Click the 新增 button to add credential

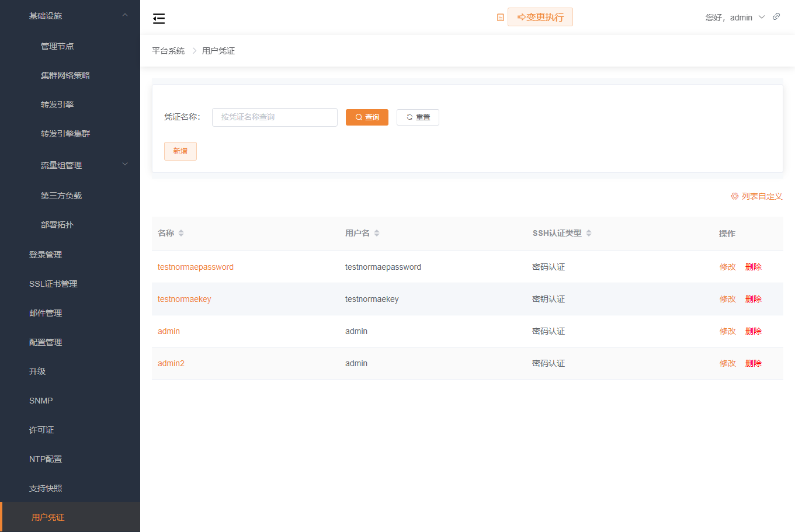point(180,151)
